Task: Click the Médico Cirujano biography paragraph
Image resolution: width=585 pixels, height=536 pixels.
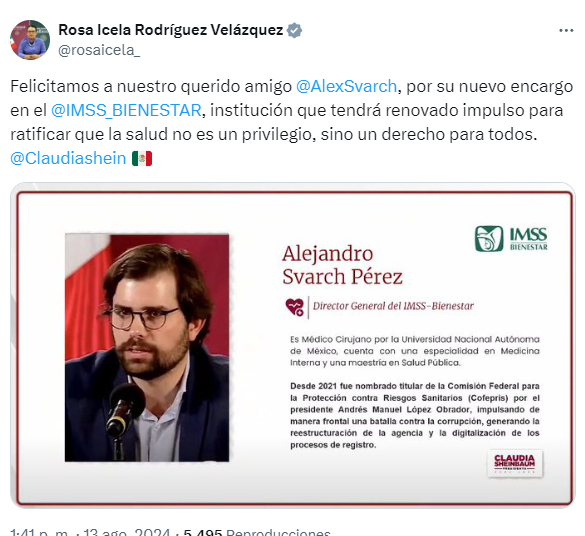Action: [415, 351]
